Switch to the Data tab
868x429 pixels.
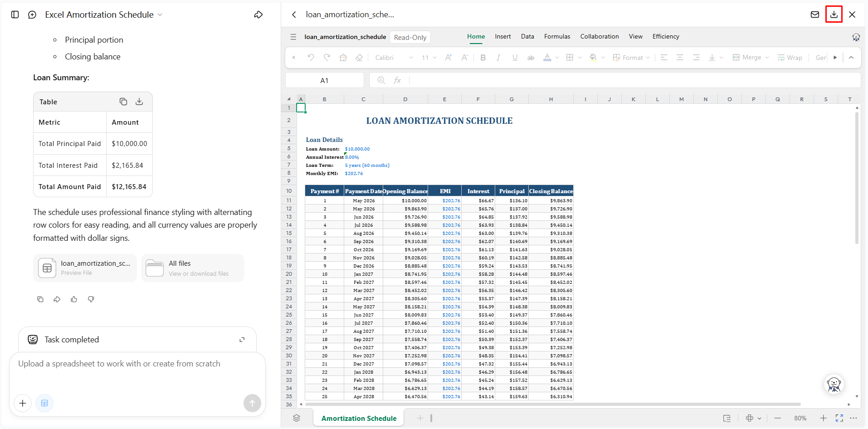[527, 36]
